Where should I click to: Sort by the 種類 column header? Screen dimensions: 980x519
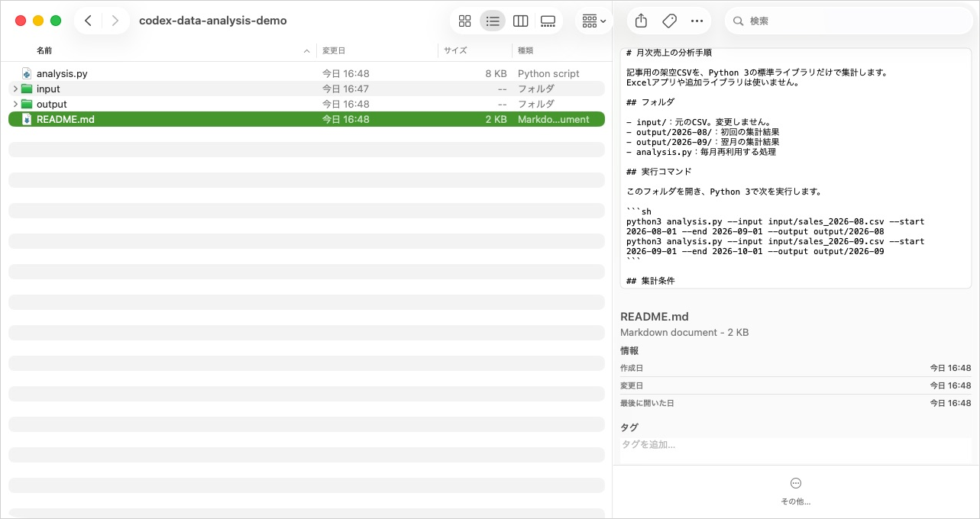pyautogui.click(x=526, y=50)
